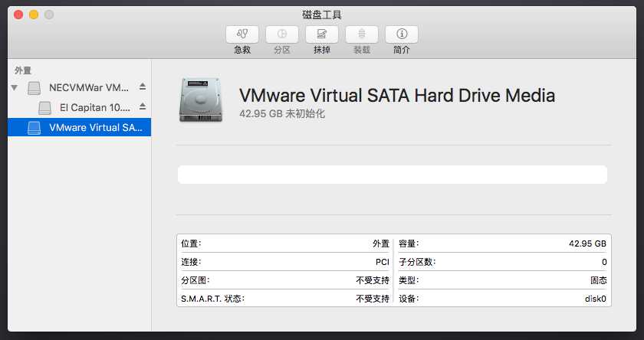Collapse the NECVMWar VM... disclosure triangle
Image resolution: width=644 pixels, height=340 pixels.
click(15, 87)
